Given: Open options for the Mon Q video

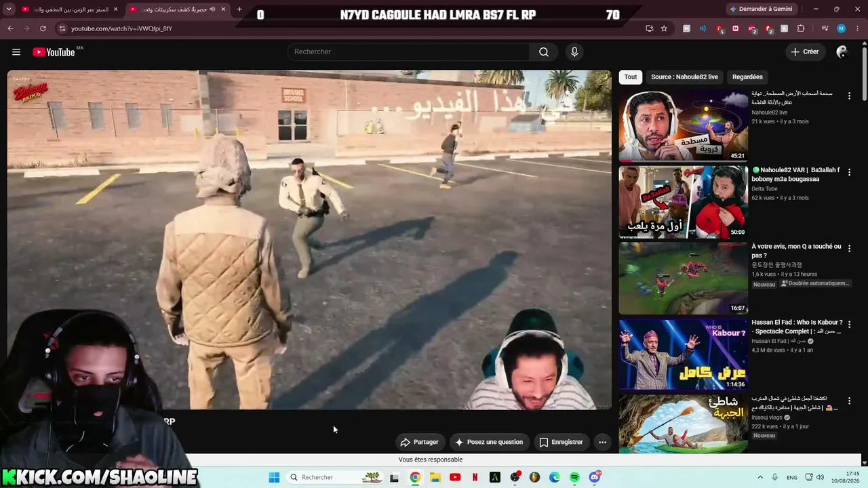Looking at the screenshot, I should 849,249.
